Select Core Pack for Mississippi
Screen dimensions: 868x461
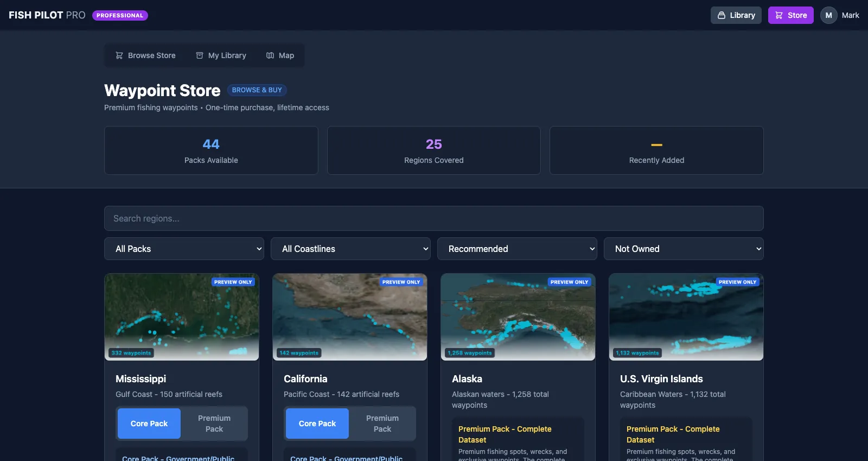coord(149,424)
